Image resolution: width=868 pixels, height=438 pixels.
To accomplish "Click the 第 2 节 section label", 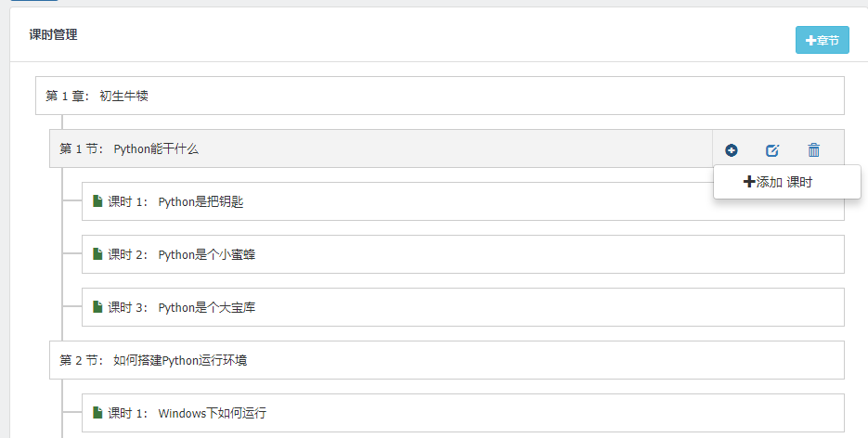I will [x=82, y=360].
